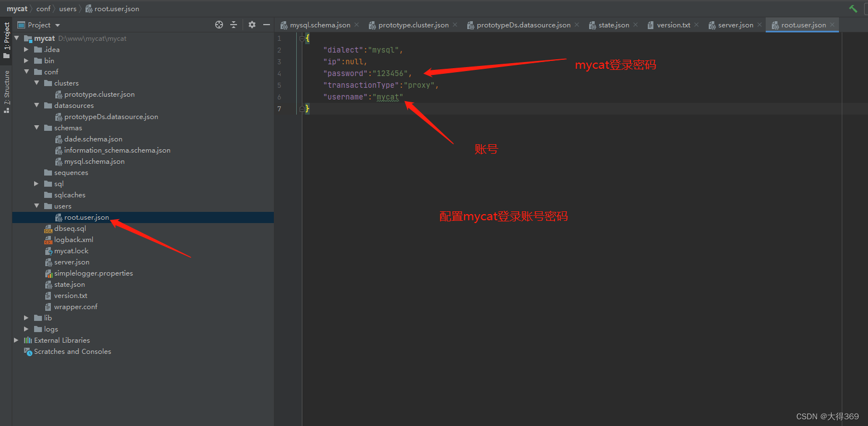Click the "123456" password value
This screenshot has height=426, width=868.
(390, 73)
